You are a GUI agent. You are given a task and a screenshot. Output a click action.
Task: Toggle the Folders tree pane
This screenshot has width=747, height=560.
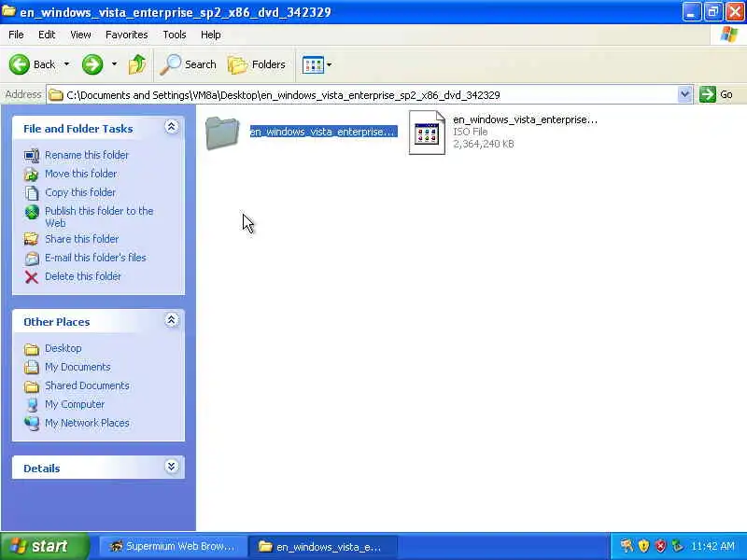257,64
